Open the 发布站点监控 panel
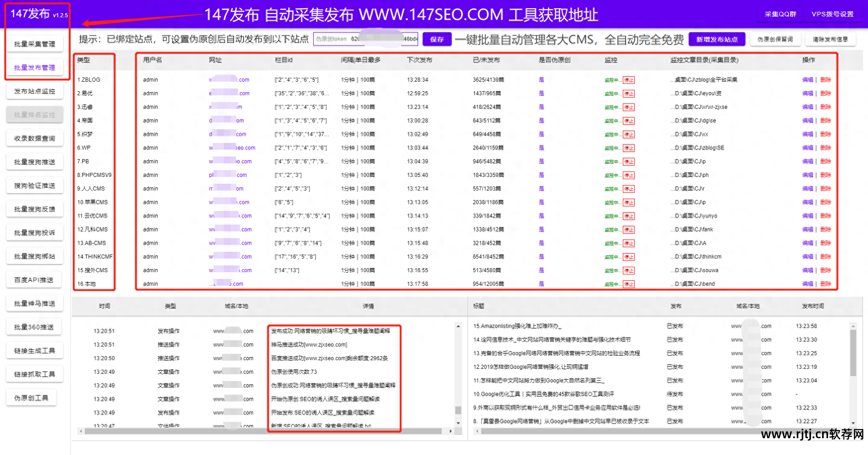Image resolution: width=868 pixels, height=455 pixels. pyautogui.click(x=35, y=91)
